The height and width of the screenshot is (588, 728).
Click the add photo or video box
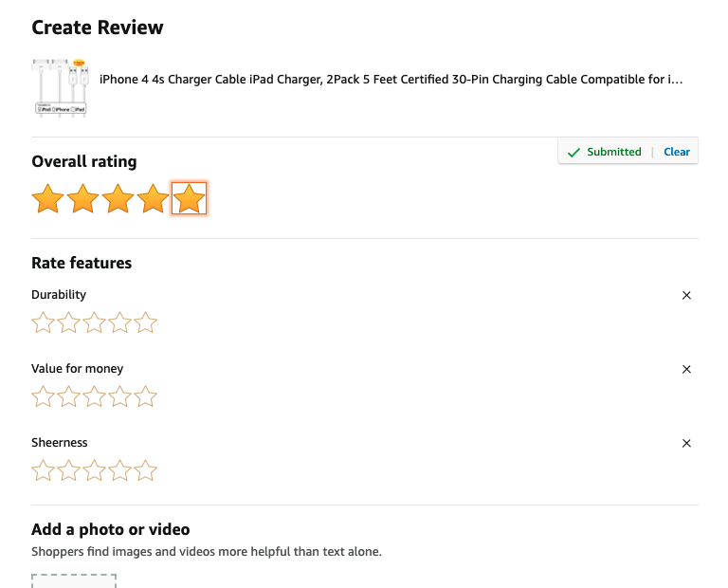(x=74, y=579)
